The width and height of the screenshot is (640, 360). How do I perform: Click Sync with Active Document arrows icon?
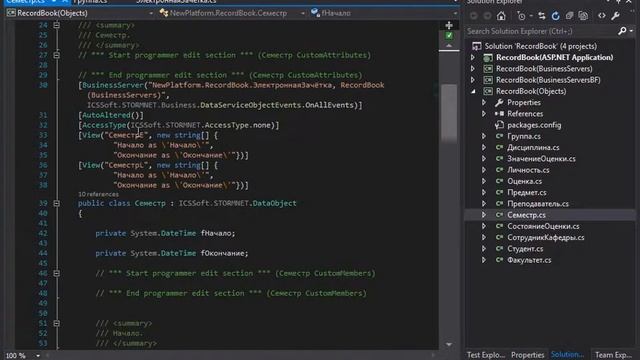point(542,16)
